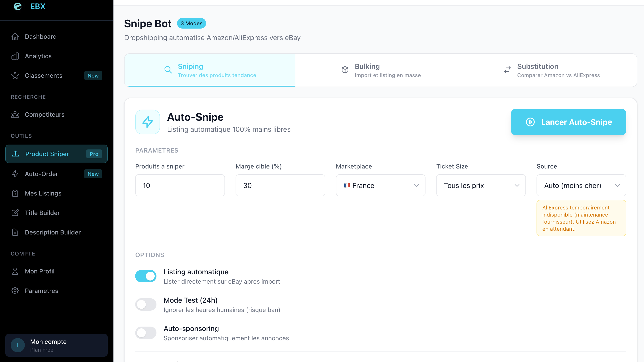Open Mon compte at sidebar bottom

pos(56,345)
